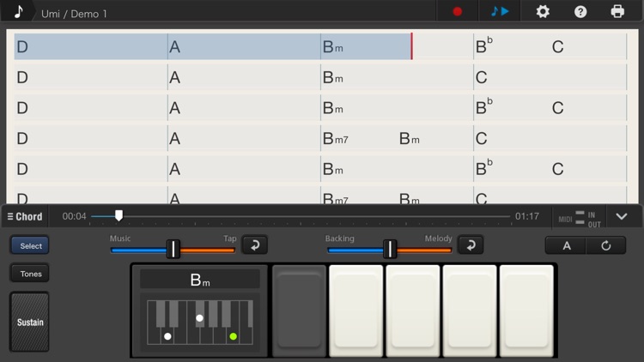Adjust the Backing/Melody balance slider handle
Viewport: 644px width, 362px height.
pyautogui.click(x=390, y=249)
